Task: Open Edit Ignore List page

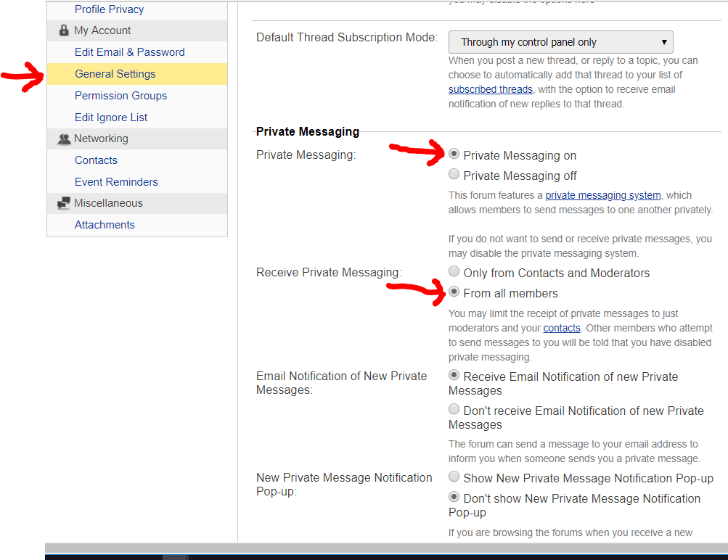Action: coord(111,118)
